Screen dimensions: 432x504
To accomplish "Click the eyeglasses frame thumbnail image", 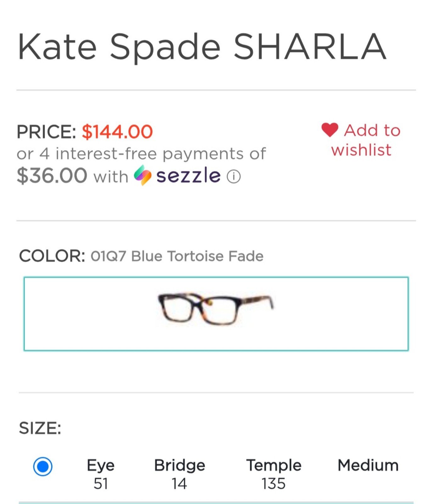I will pos(216,309).
